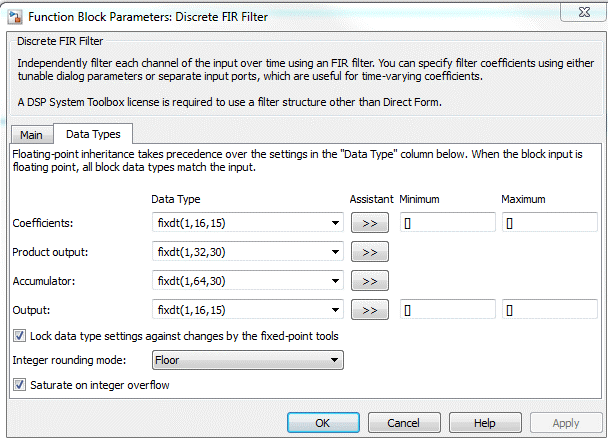608x439 pixels.
Task: Open the Accumulator data type dropdown
Action: (335, 282)
